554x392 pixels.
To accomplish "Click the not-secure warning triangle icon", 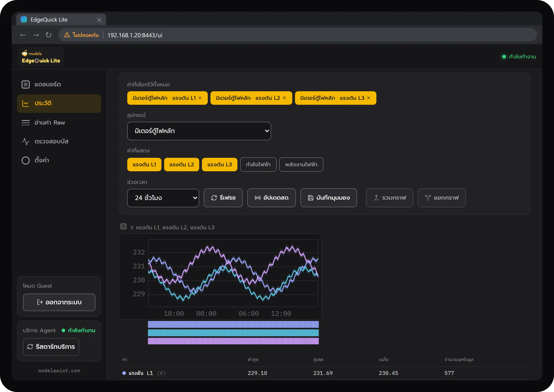I will coord(67,35).
